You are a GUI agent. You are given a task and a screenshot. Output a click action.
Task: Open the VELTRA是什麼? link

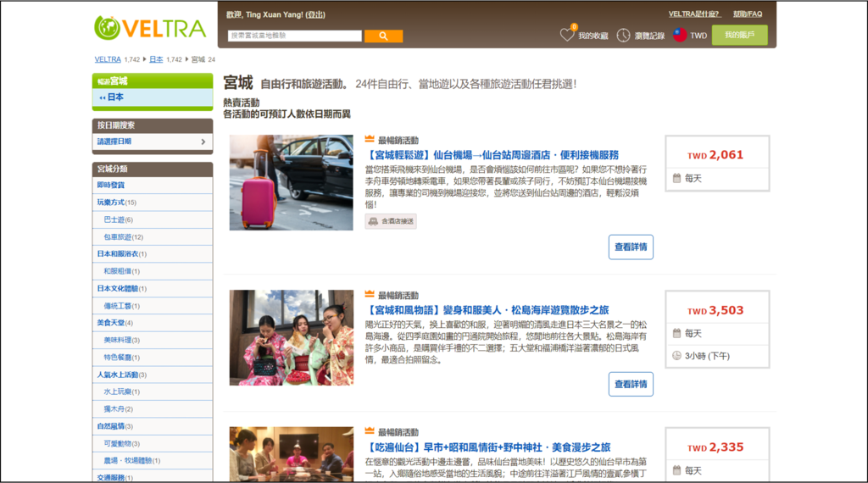click(x=693, y=14)
